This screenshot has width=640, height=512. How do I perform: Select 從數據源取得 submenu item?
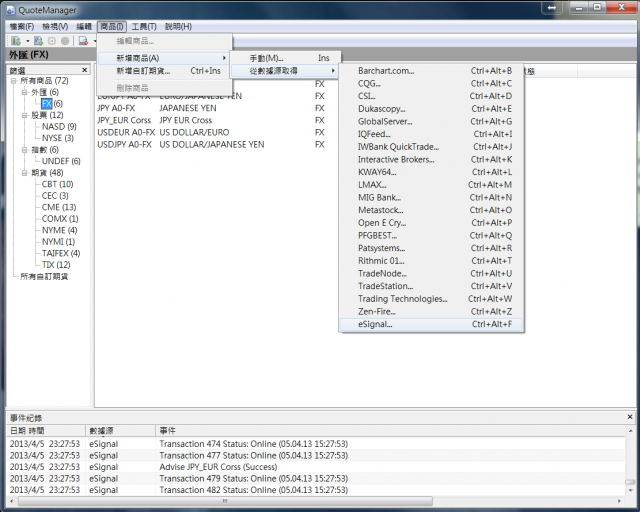284,71
